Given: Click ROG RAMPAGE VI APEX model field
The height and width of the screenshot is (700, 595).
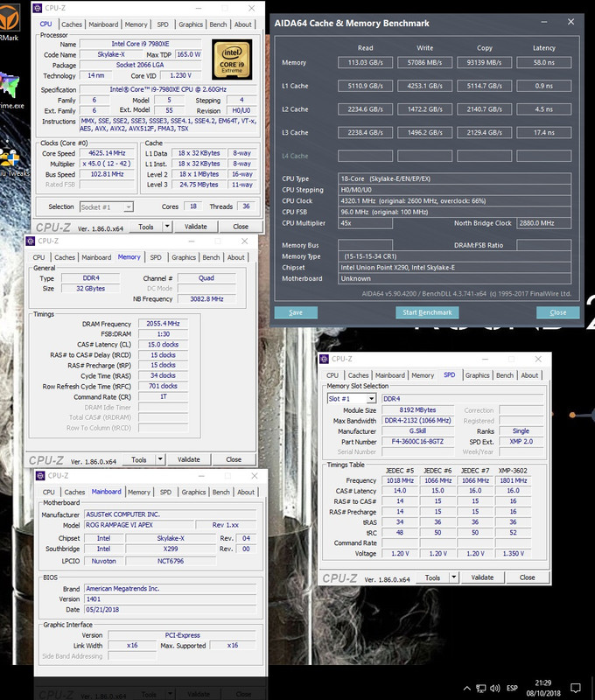Looking at the screenshot, I should coord(139,525).
